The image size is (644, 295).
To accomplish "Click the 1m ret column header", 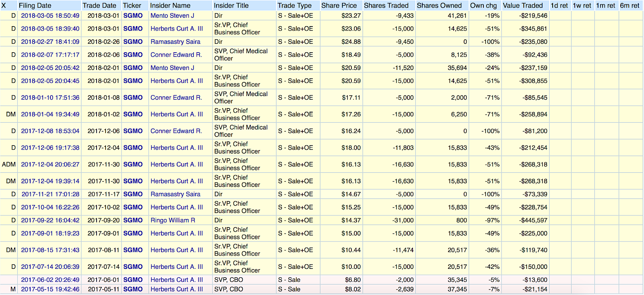I will tap(606, 6).
